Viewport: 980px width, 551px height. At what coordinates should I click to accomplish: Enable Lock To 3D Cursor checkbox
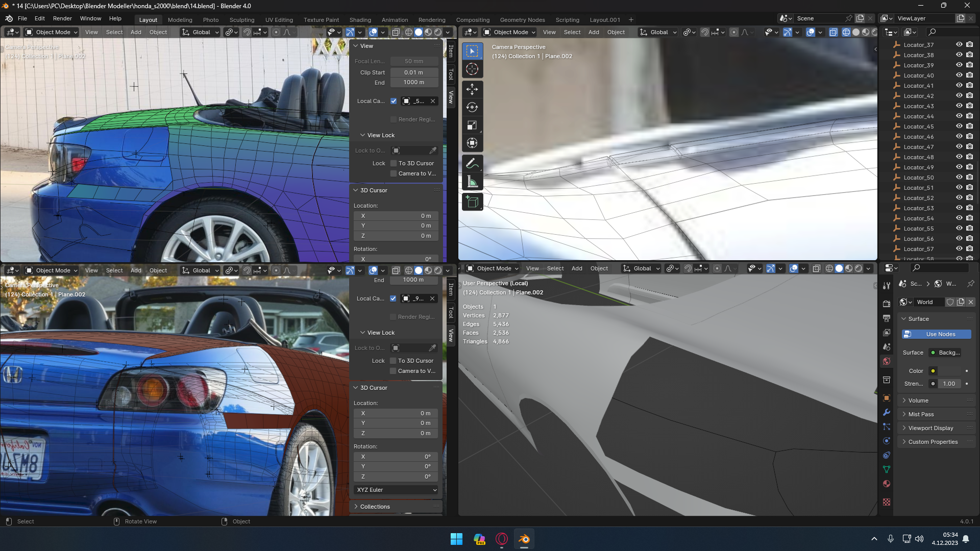[x=394, y=163]
